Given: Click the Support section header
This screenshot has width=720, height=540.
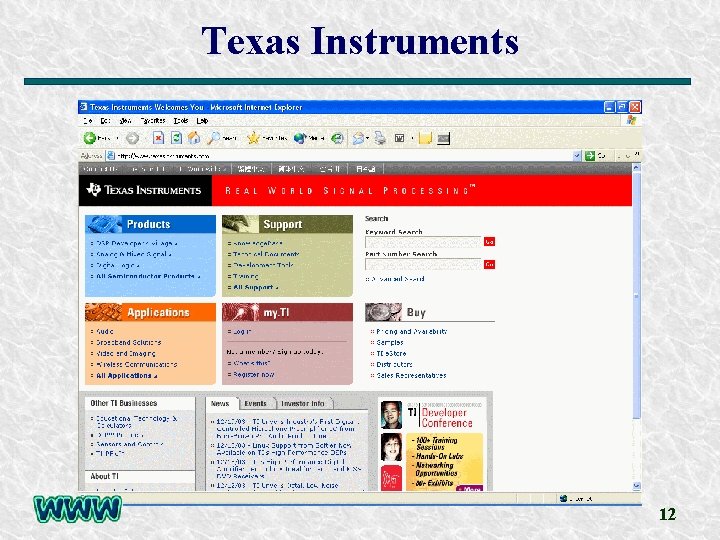Looking at the screenshot, I should 287,224.
